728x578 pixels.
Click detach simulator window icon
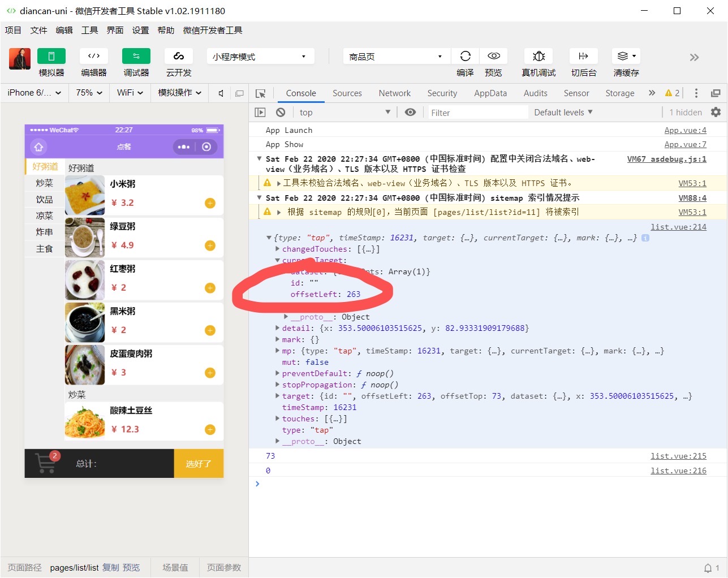point(239,93)
